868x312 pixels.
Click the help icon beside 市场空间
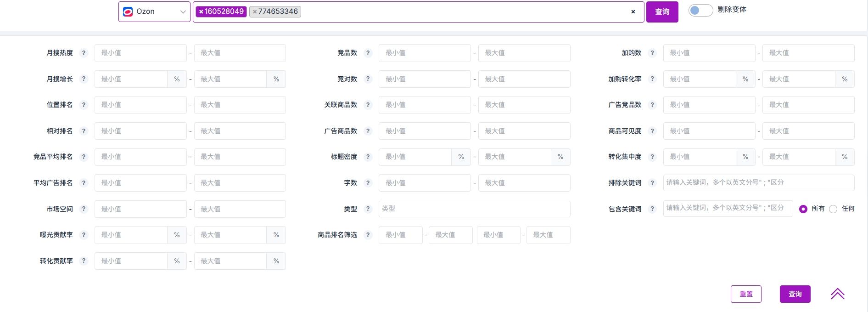coord(84,209)
